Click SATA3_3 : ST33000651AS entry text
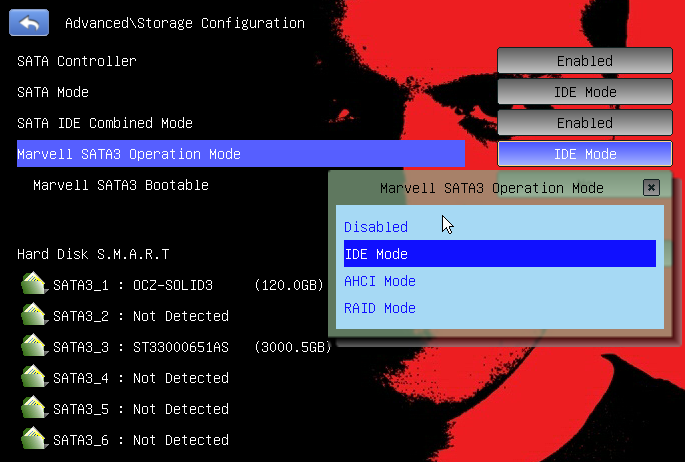The width and height of the screenshot is (685, 462). point(141,347)
